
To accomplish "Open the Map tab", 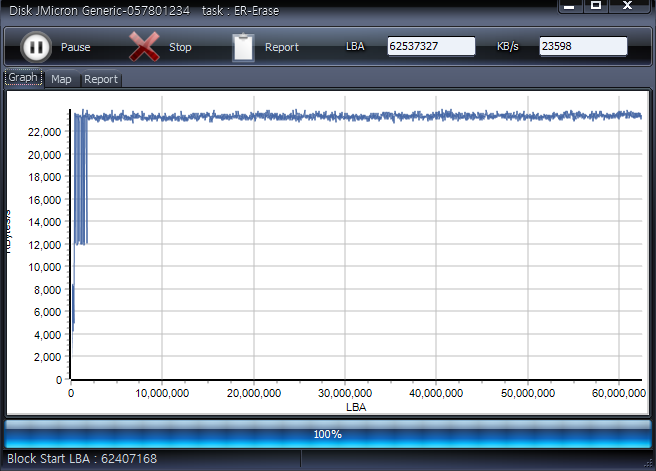I will (61, 79).
